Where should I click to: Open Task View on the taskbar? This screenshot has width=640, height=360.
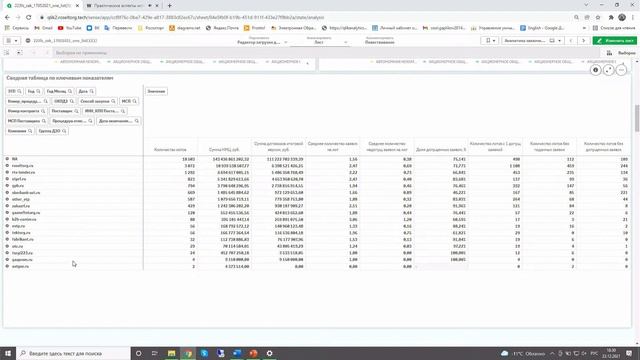click(155, 353)
